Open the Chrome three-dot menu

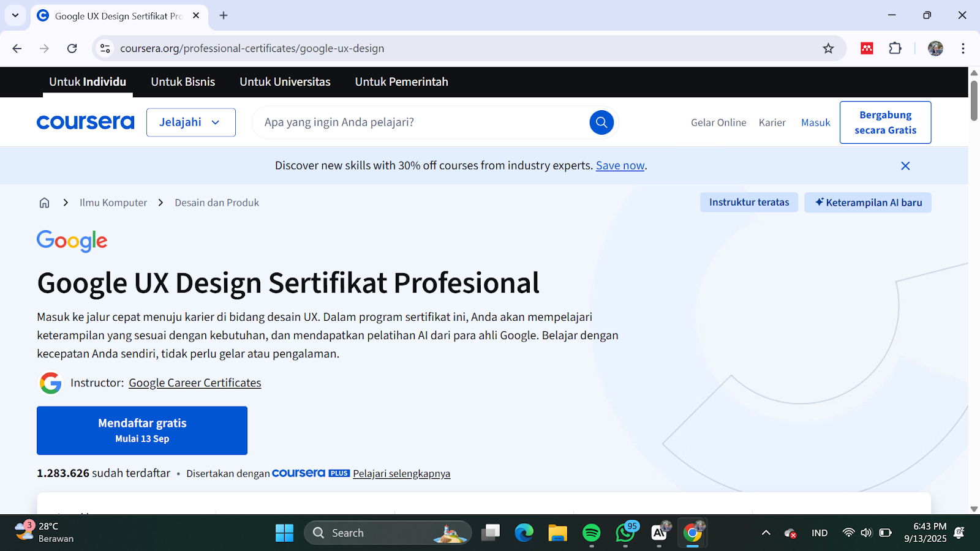963,48
